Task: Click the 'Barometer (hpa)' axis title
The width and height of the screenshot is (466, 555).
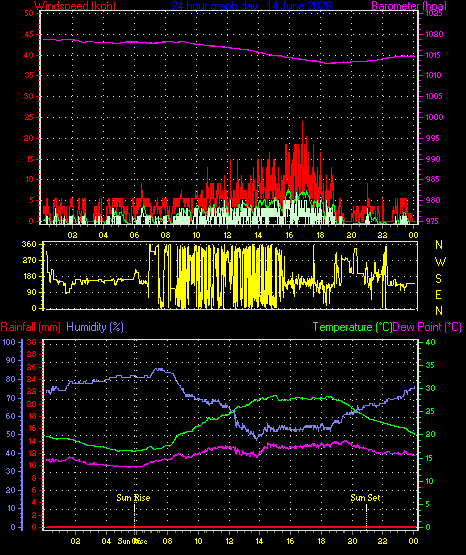Action: 409,6
